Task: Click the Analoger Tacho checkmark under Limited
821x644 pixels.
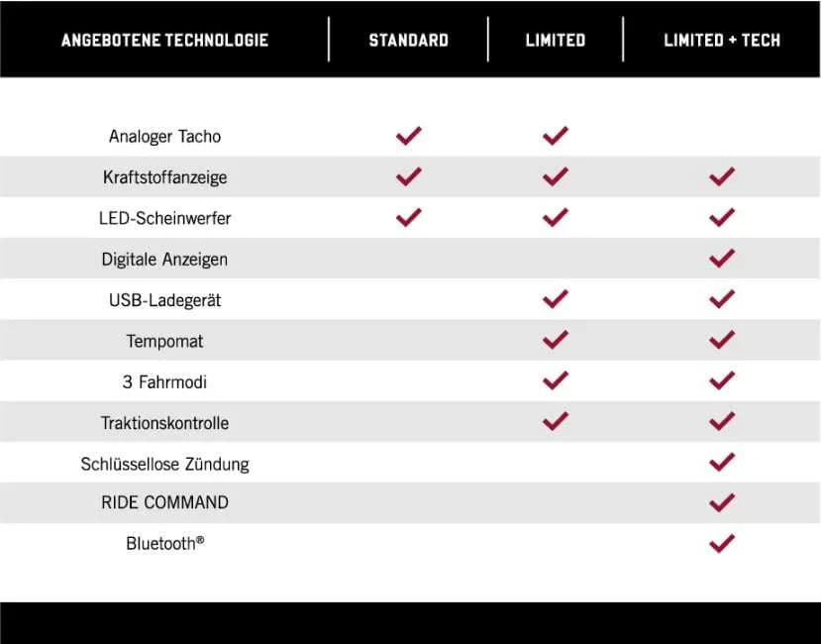Action: click(555, 136)
